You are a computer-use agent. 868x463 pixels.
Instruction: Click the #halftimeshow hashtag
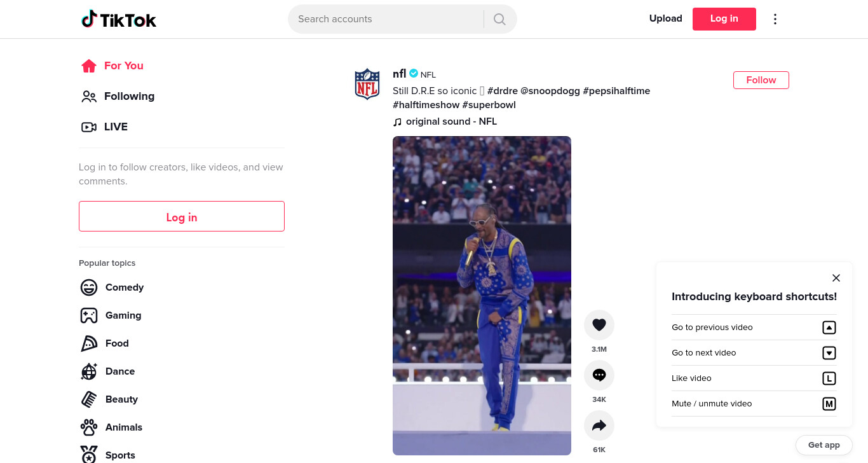click(426, 105)
